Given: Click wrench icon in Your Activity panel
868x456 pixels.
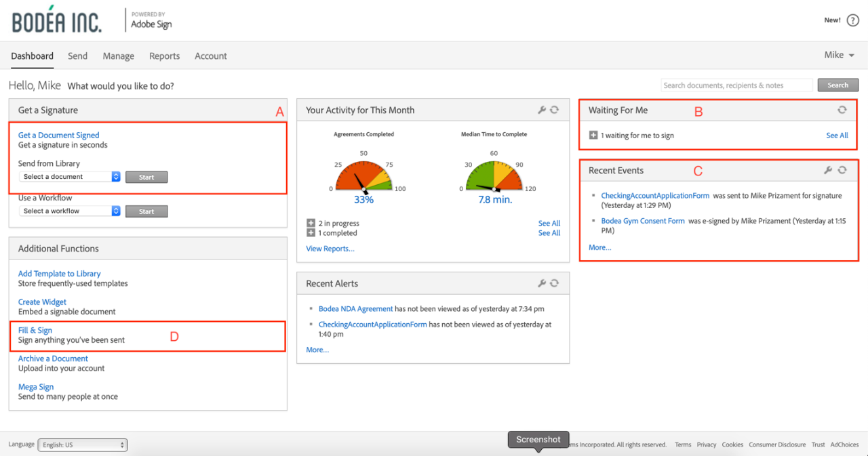Looking at the screenshot, I should click(542, 110).
